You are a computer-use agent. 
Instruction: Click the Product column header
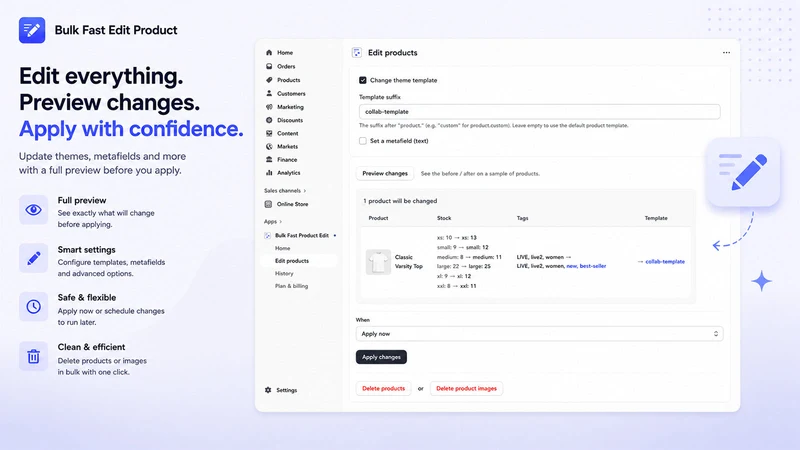378,218
